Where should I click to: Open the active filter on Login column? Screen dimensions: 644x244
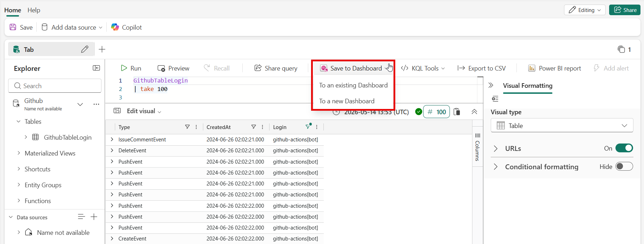308,127
